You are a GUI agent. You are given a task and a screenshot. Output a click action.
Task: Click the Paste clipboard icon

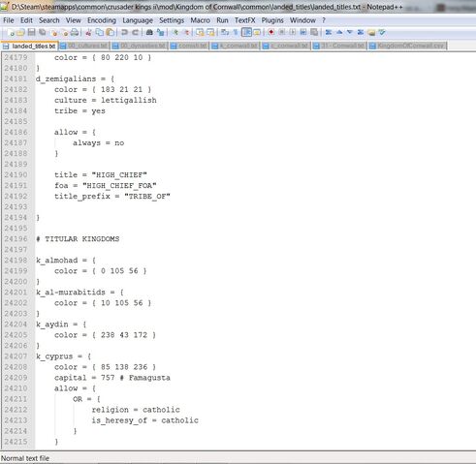[x=111, y=32]
